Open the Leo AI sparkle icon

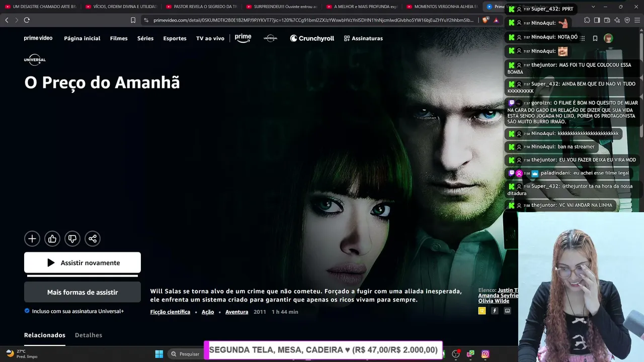click(617, 20)
